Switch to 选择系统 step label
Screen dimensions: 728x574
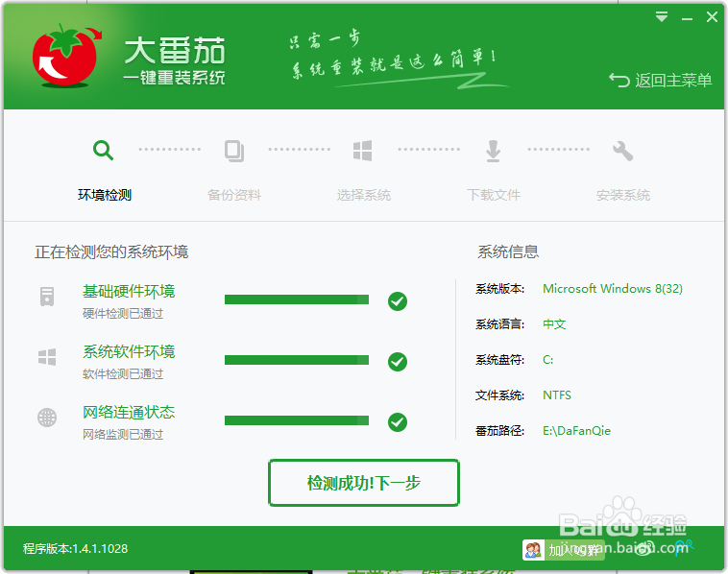coord(364,195)
